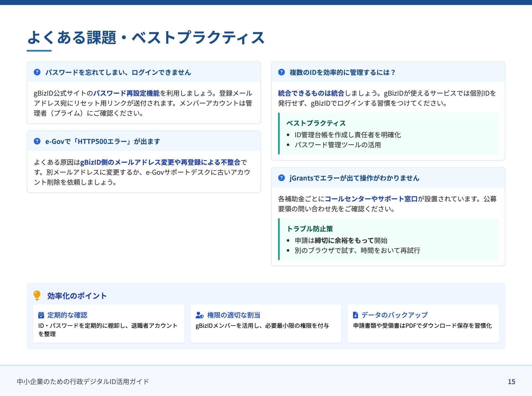
Task: Click text e-Govサポートデスクに古いアカウント削除を依頼
Action: click(x=142, y=177)
